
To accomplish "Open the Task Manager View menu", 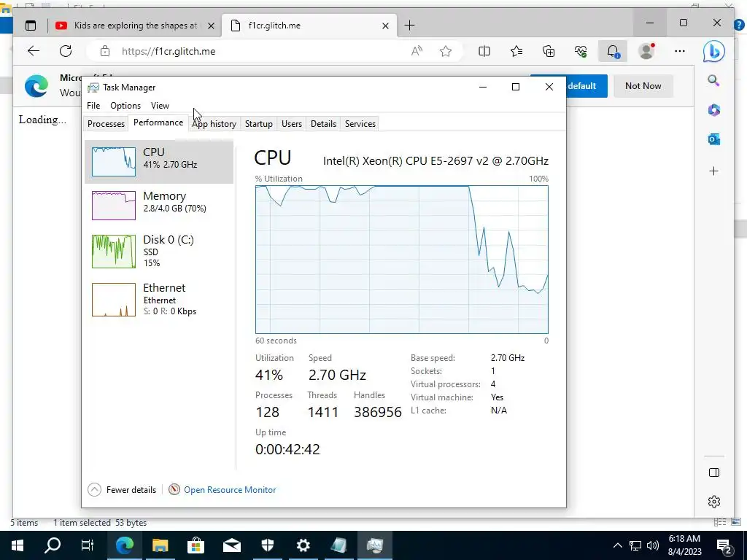I will [x=160, y=106].
